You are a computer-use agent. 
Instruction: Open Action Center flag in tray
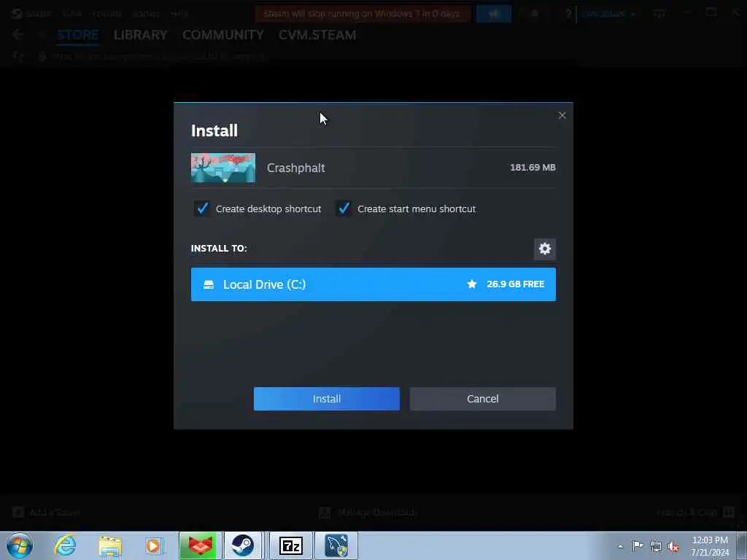638,545
